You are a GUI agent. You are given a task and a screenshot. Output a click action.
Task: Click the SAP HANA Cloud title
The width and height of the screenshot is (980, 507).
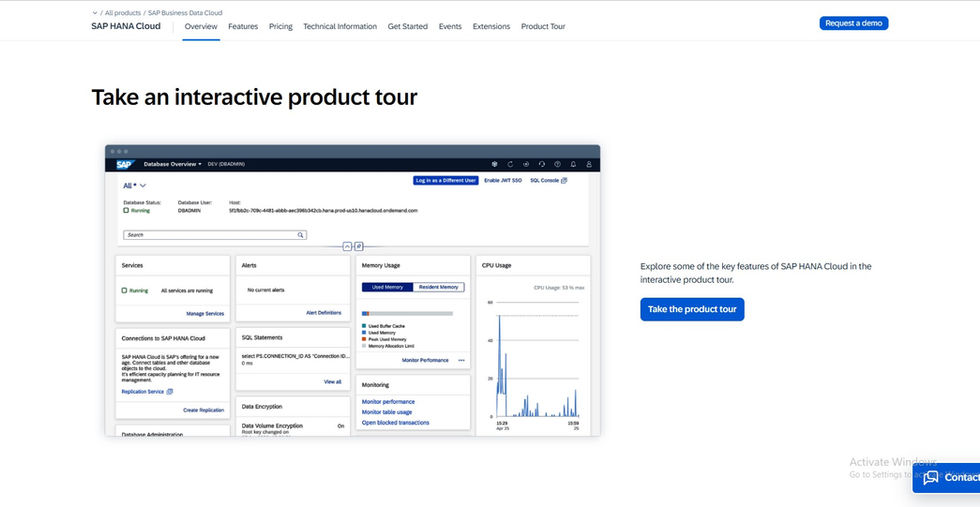click(126, 26)
